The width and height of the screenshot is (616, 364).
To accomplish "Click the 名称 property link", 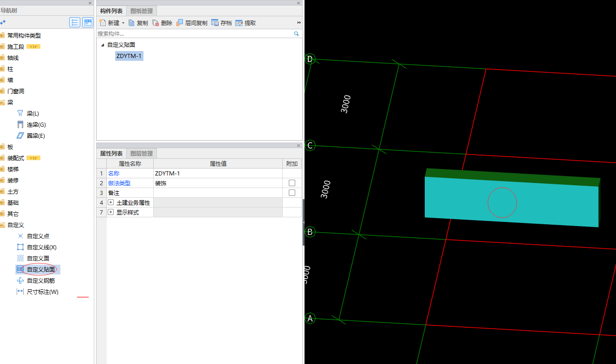I will 114,173.
